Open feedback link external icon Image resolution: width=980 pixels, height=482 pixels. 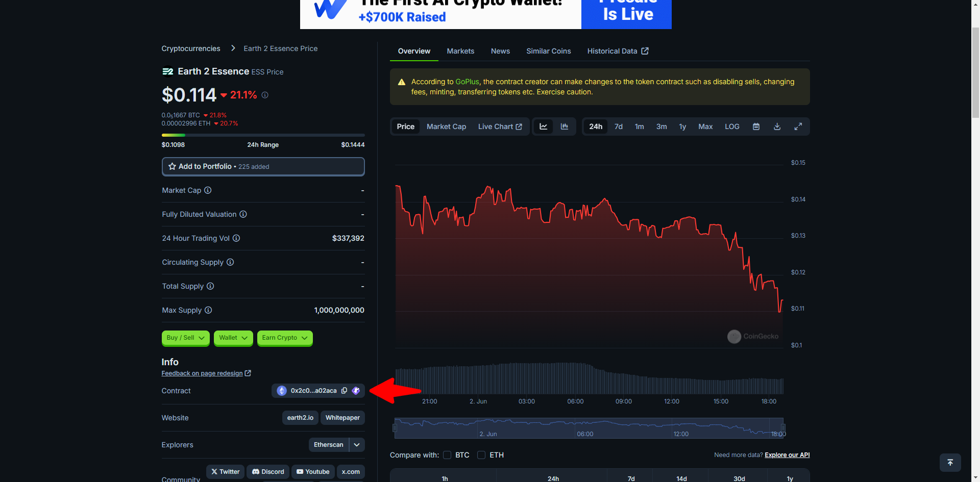[248, 373]
